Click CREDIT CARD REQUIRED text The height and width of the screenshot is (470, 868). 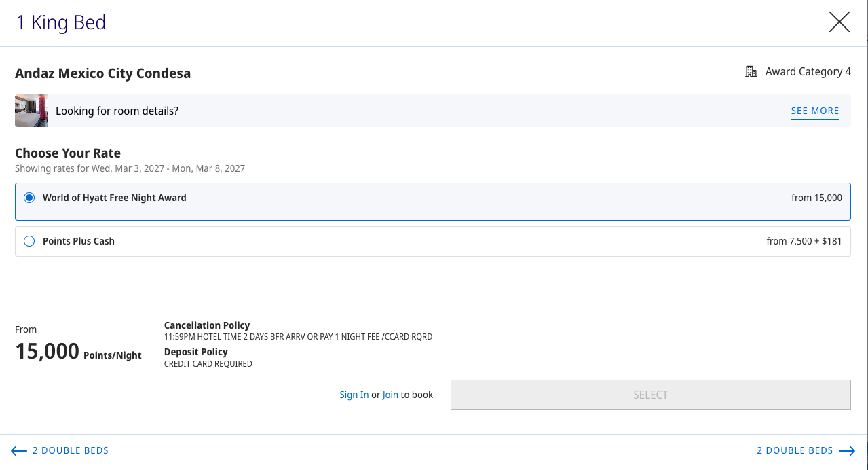pos(208,364)
